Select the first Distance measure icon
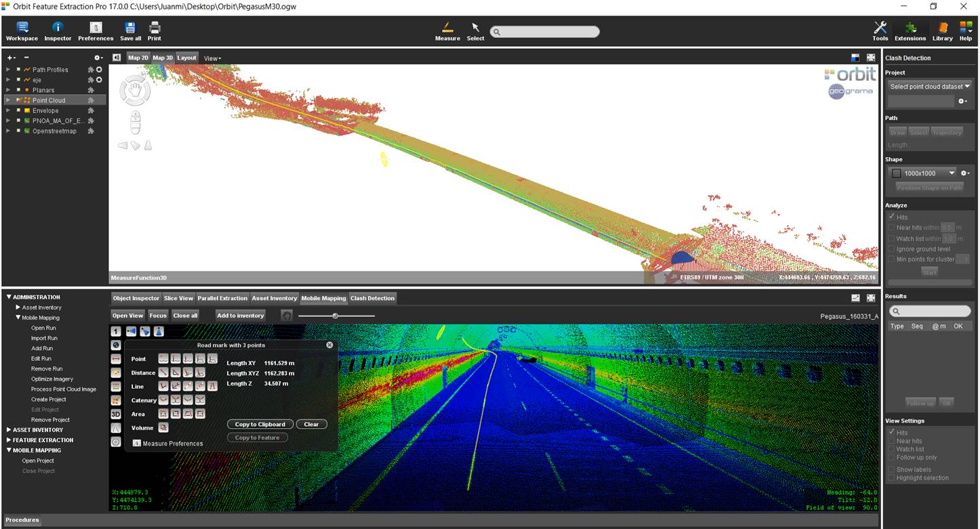The height and width of the screenshot is (529, 980). point(163,373)
